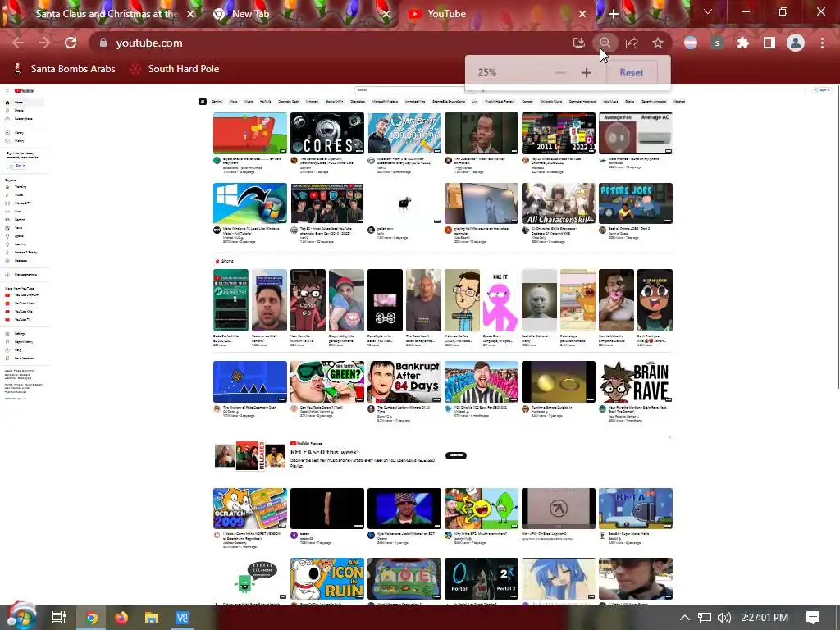
Task: Open the An Icon in Ruin video
Action: point(326,578)
